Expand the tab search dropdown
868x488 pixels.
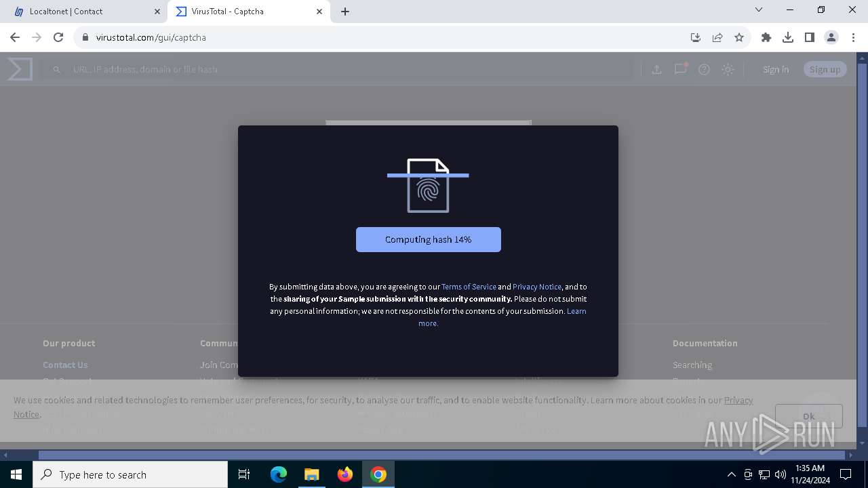pyautogui.click(x=759, y=10)
